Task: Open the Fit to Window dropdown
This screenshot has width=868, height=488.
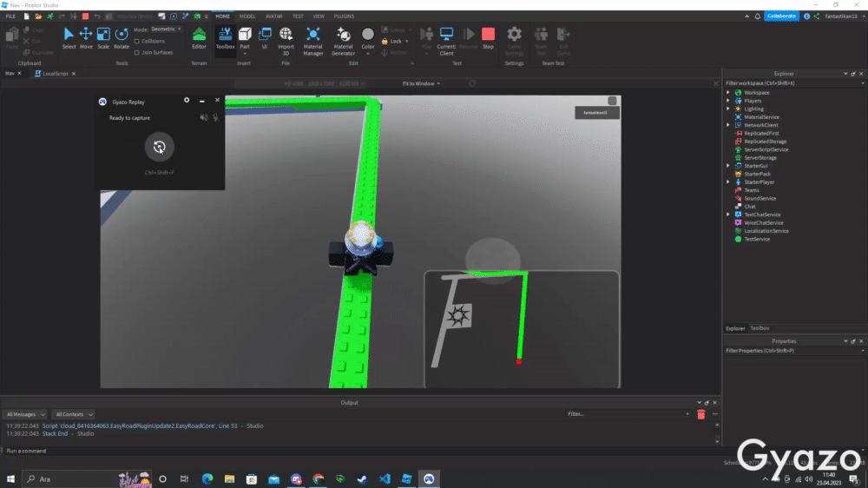Action: pyautogui.click(x=421, y=83)
